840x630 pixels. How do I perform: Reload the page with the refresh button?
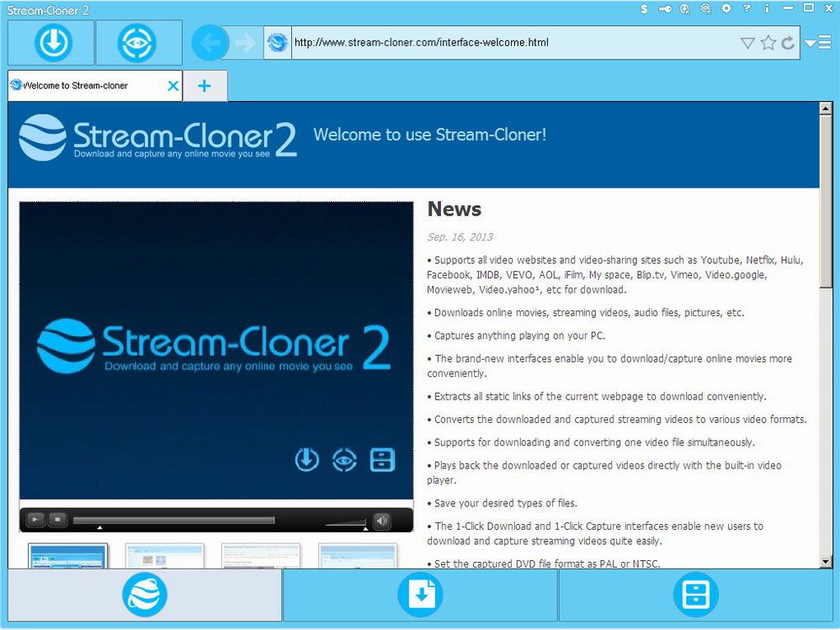pyautogui.click(x=788, y=42)
